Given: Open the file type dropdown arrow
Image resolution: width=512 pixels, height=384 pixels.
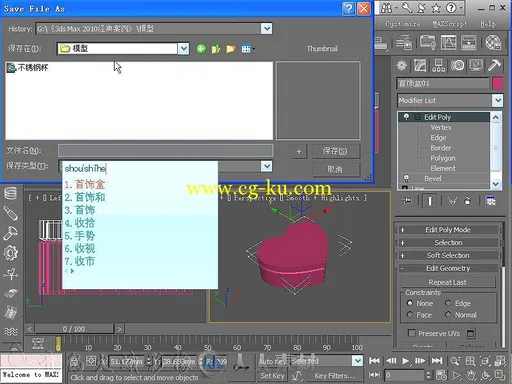Looking at the screenshot, I should pyautogui.click(x=266, y=166).
